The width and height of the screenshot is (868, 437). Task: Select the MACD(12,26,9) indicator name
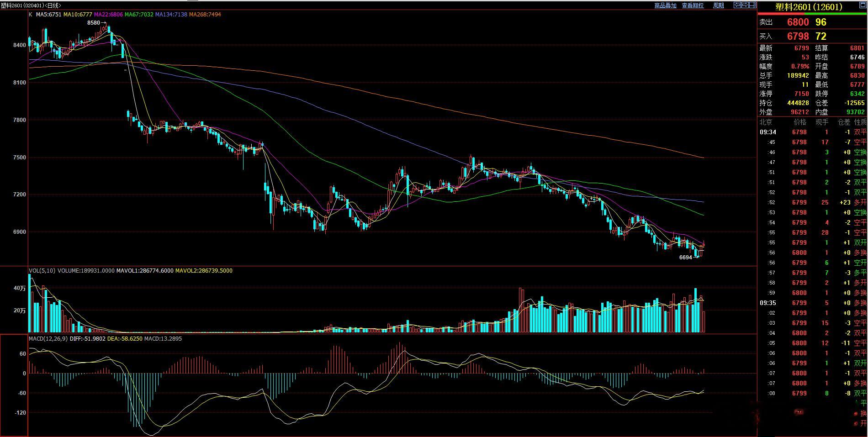point(48,339)
